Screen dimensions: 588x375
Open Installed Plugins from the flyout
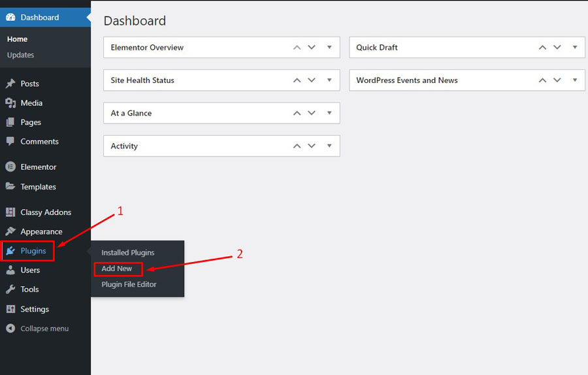(x=128, y=253)
